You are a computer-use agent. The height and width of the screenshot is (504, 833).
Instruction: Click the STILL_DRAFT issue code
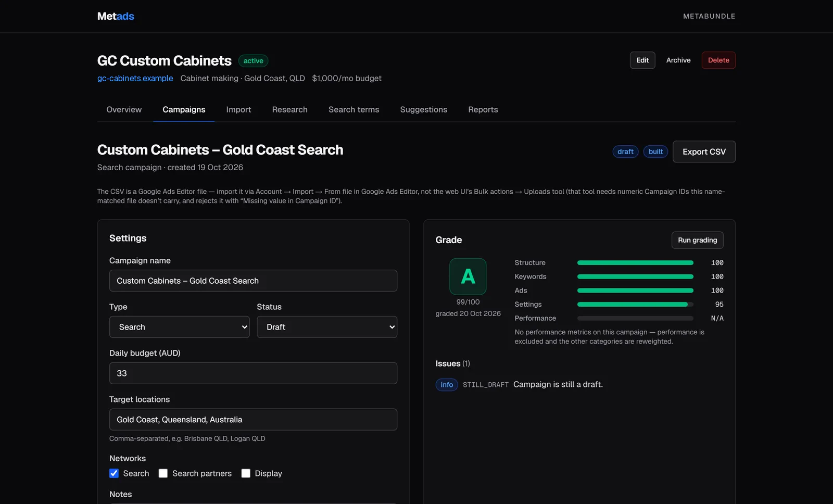tap(486, 385)
